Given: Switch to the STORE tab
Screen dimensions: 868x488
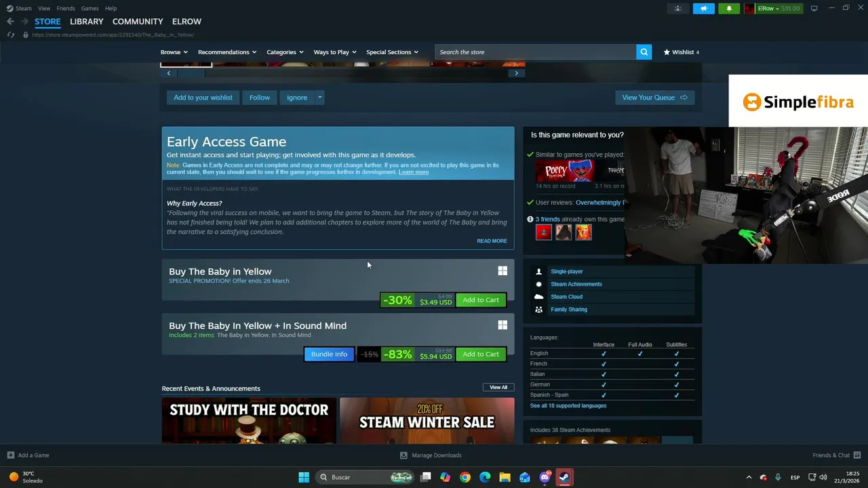Looking at the screenshot, I should 47,22.
